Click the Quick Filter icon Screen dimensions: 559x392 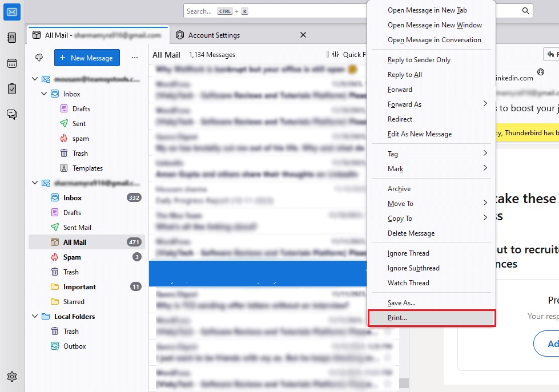coord(336,55)
